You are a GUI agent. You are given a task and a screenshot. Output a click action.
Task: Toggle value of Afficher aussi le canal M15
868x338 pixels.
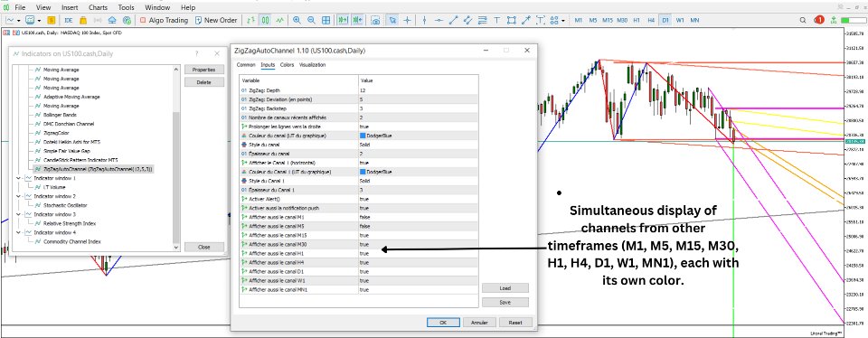418,235
